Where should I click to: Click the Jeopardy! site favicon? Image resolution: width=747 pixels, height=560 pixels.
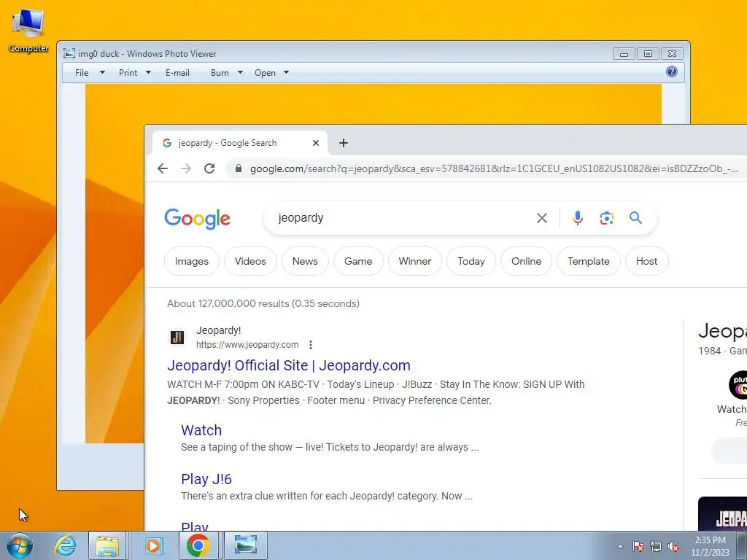177,337
